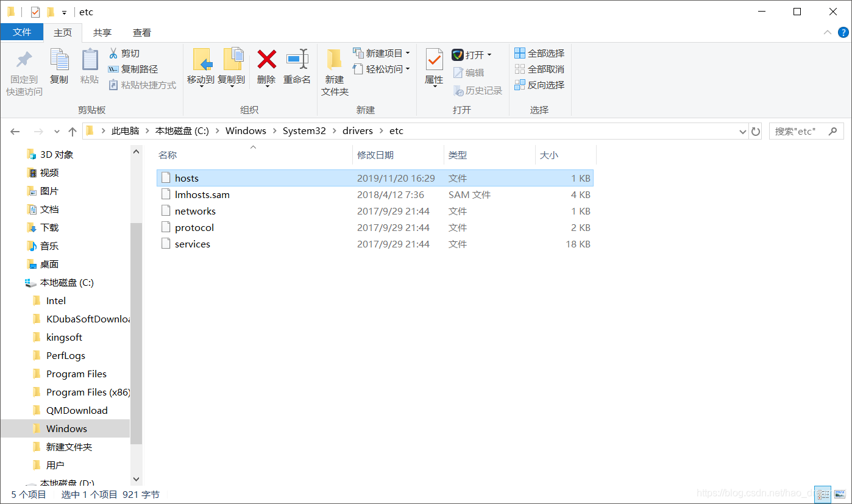The height and width of the screenshot is (504, 852).
Task: Select the services file
Action: (x=375, y=244)
